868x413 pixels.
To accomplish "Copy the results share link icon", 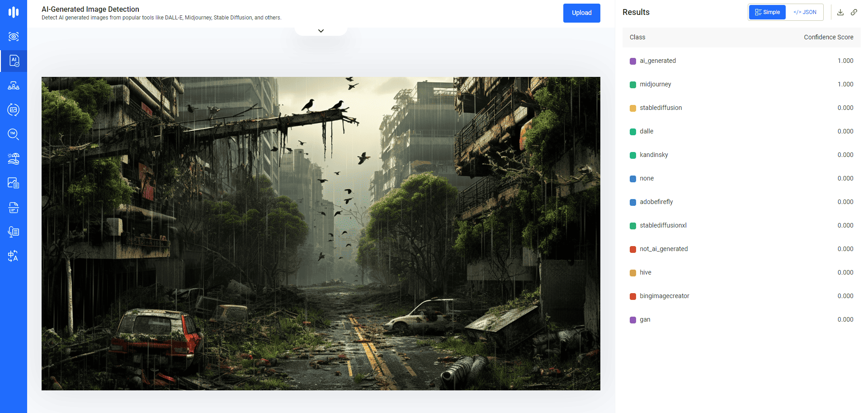I will pyautogui.click(x=854, y=12).
